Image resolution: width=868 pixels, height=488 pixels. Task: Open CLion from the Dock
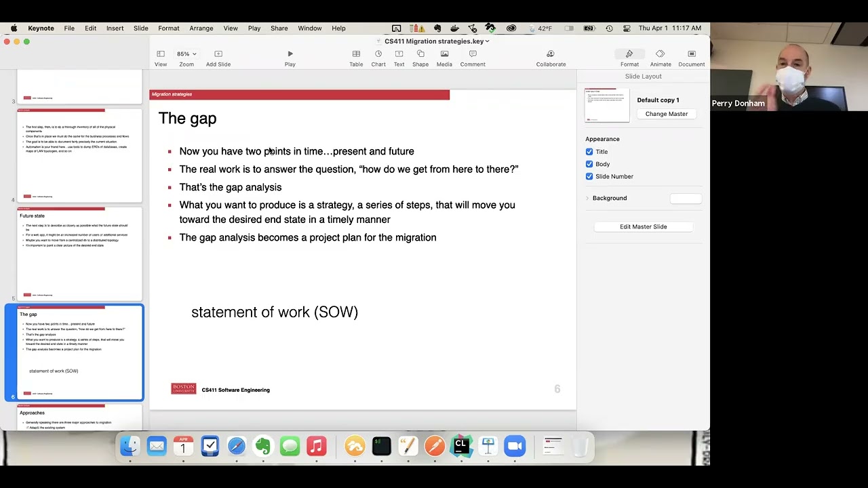461,446
